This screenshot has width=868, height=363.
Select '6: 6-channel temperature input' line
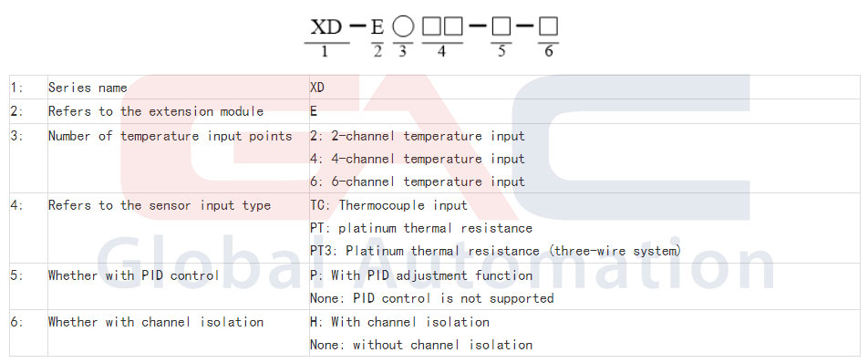pos(418,181)
